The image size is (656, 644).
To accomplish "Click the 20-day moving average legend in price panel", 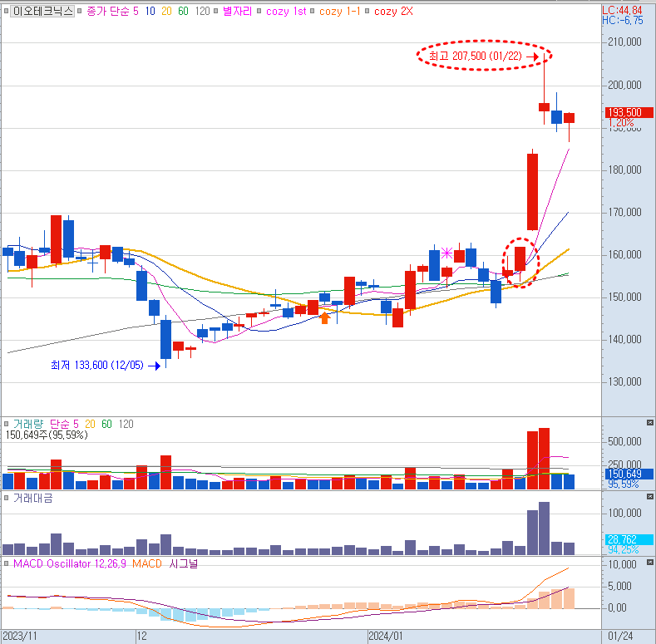I will pos(166,12).
